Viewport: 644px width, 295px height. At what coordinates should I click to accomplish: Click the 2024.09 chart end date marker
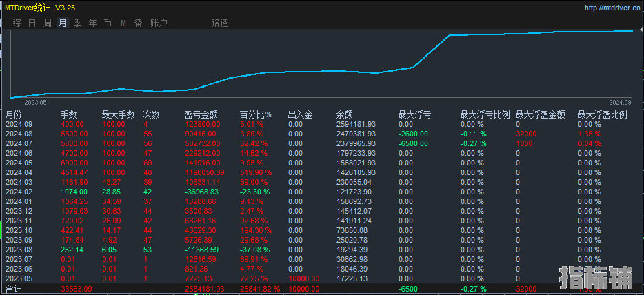click(x=620, y=102)
